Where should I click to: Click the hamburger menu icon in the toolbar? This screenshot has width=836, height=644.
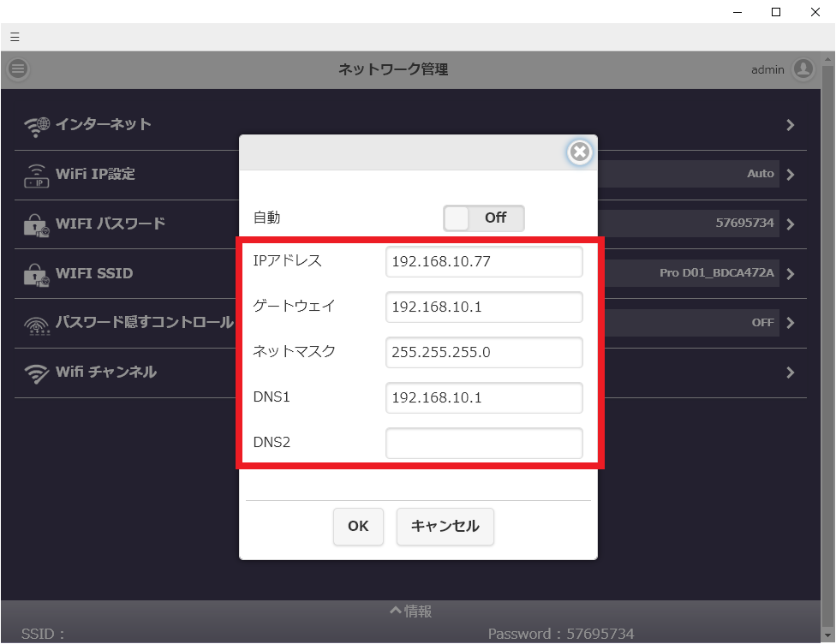(15, 37)
